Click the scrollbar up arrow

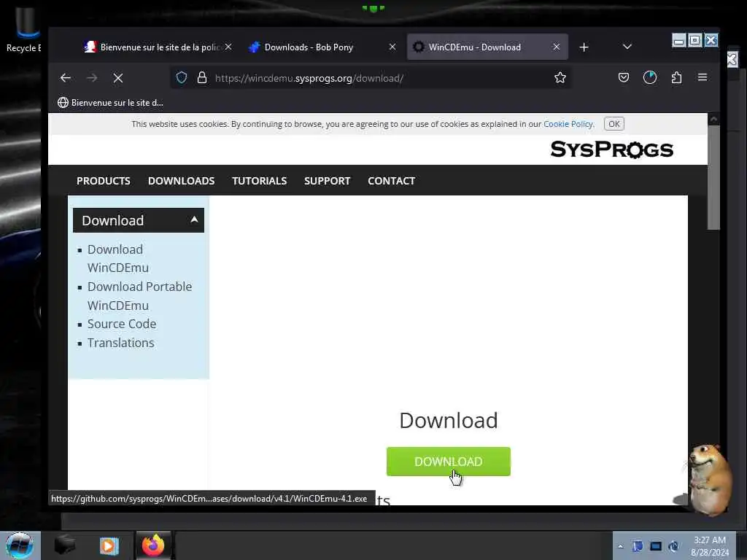(x=713, y=119)
